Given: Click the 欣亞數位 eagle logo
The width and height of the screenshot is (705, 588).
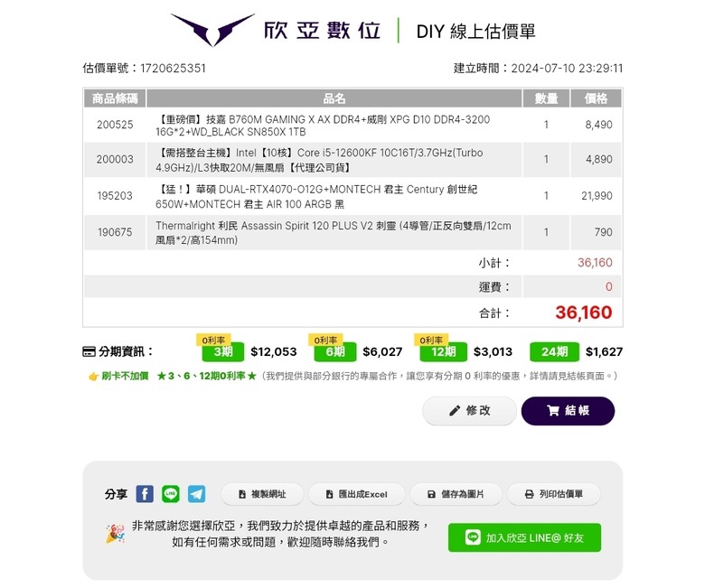Looking at the screenshot, I should 212,30.
